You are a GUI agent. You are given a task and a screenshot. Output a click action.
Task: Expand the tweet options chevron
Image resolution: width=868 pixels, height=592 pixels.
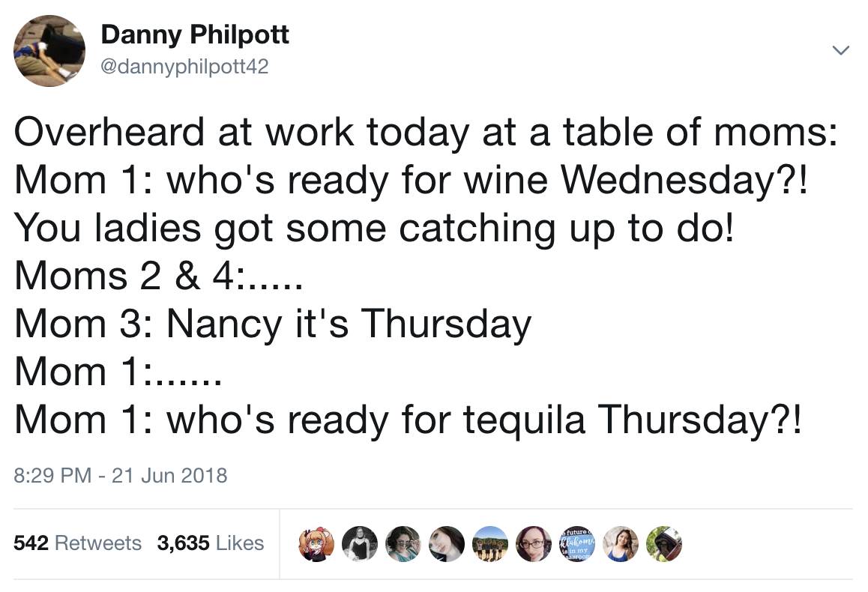pos(841,50)
